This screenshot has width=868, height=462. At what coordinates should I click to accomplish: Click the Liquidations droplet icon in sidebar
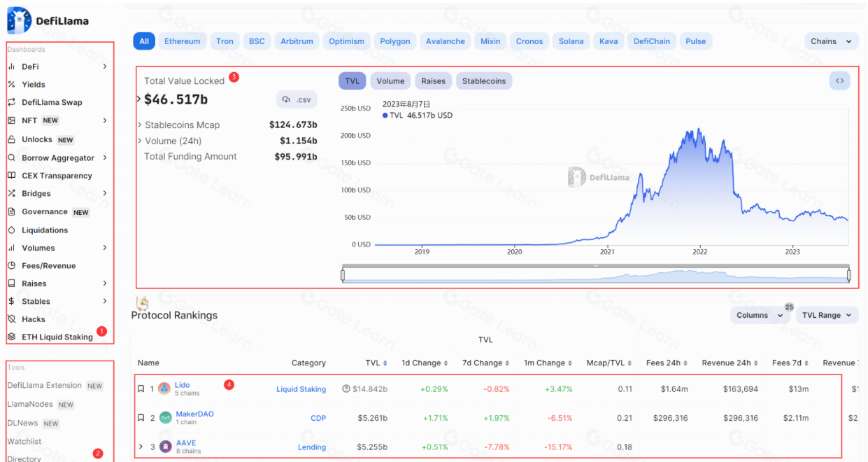11,230
